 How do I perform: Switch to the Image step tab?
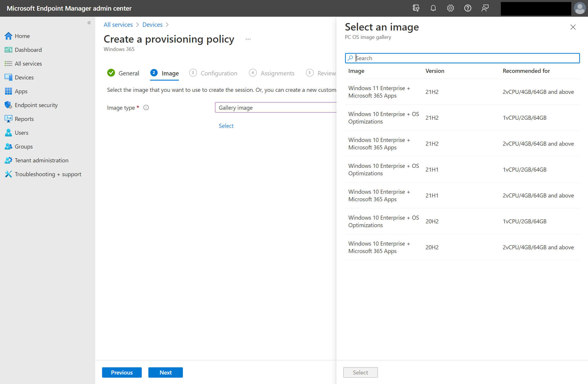(x=164, y=73)
